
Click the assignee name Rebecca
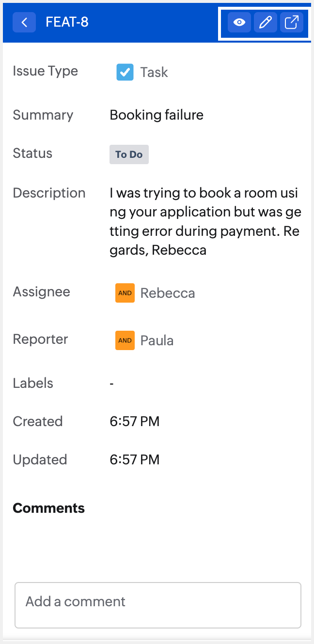[168, 293]
